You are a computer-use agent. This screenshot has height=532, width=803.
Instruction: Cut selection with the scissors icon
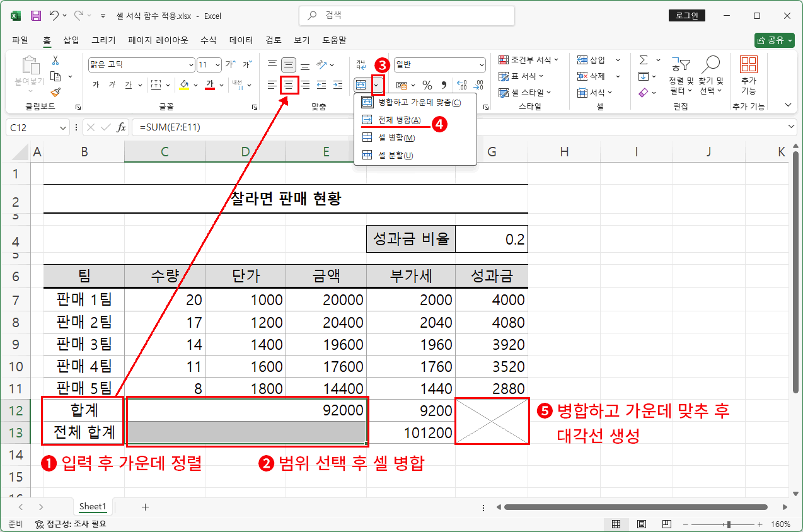[55, 61]
